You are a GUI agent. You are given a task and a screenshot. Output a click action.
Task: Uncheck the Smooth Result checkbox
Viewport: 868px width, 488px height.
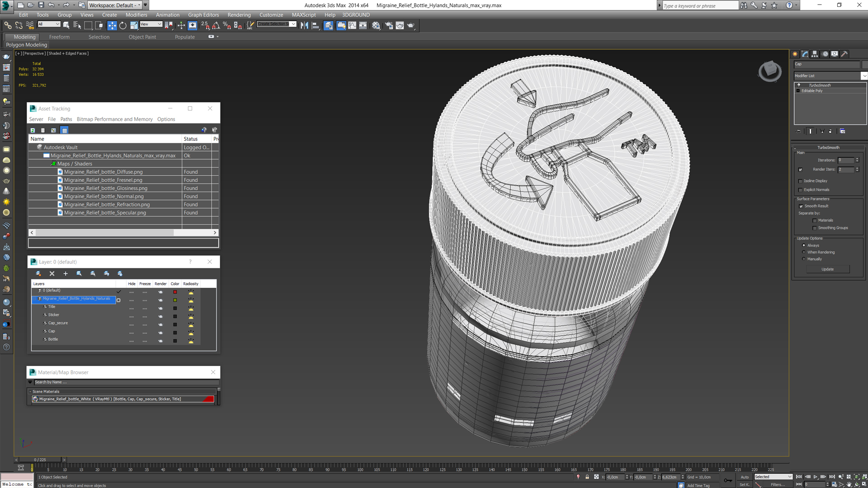(x=801, y=206)
